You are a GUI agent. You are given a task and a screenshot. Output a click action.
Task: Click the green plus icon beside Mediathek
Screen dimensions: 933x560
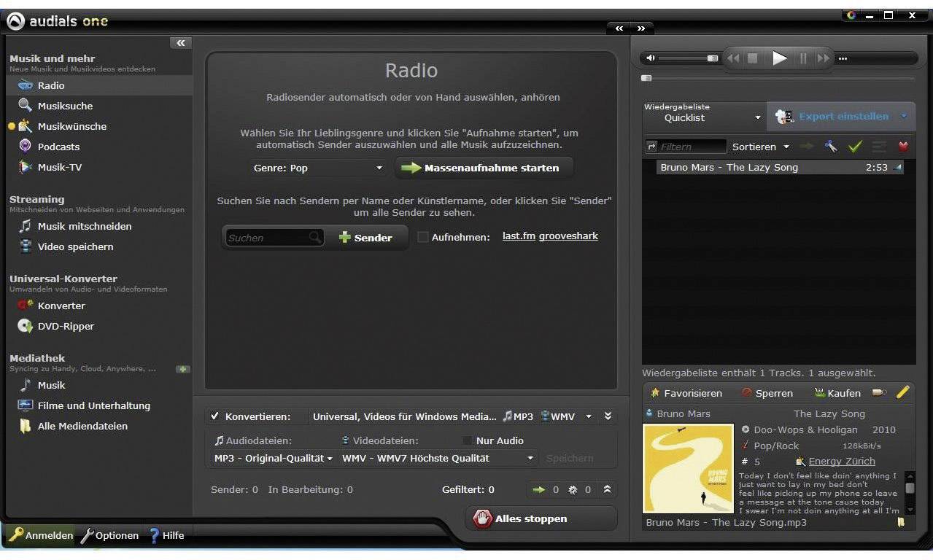tap(183, 369)
